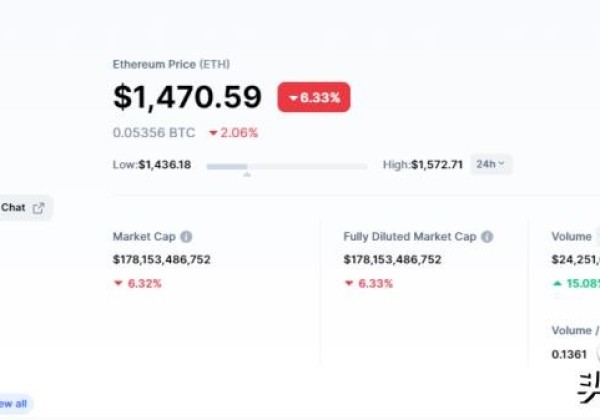Screen dimensions: 600x420
Task: Click the Fully Diluted Market Cap info icon
Action: click(x=487, y=237)
